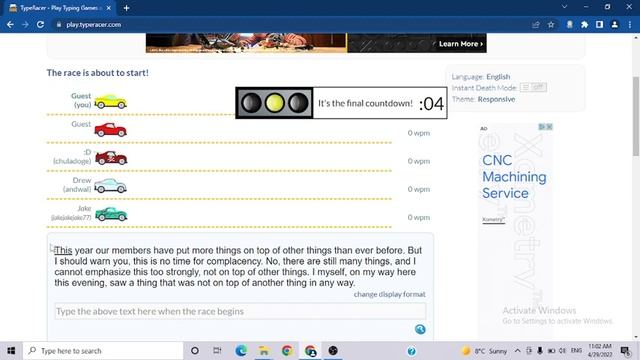The height and width of the screenshot is (360, 640).
Task: Open Cortana from the taskbar circle
Action: pos(195,351)
